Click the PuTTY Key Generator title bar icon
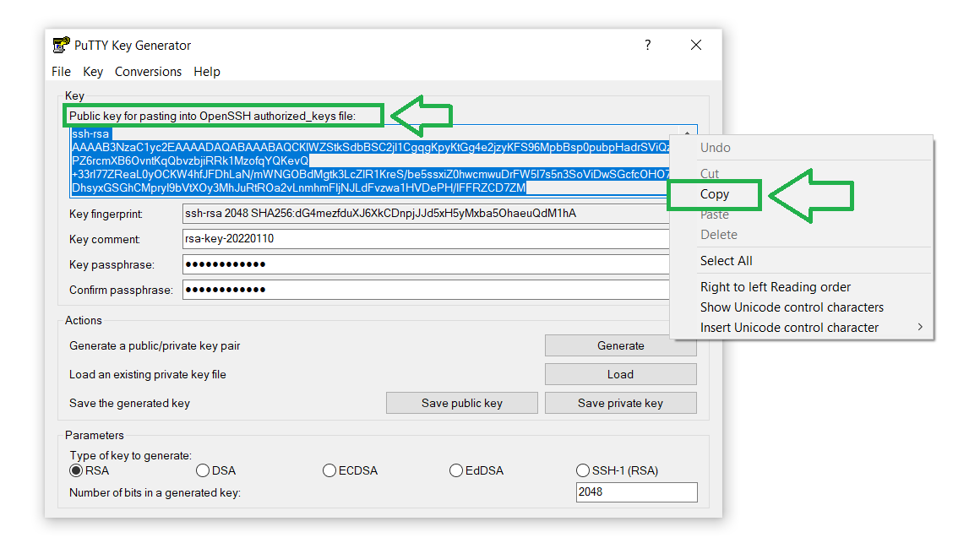This screenshot has width=980, height=554. click(61, 45)
